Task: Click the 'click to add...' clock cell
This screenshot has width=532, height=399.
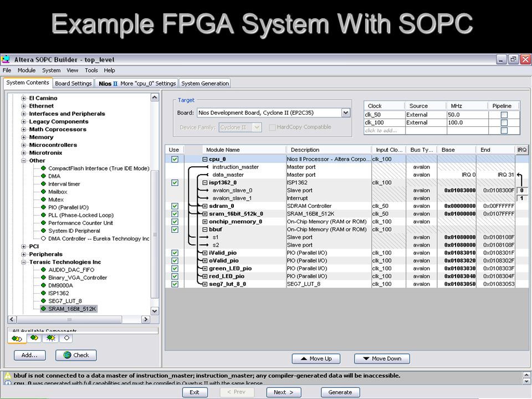Action: [x=384, y=130]
